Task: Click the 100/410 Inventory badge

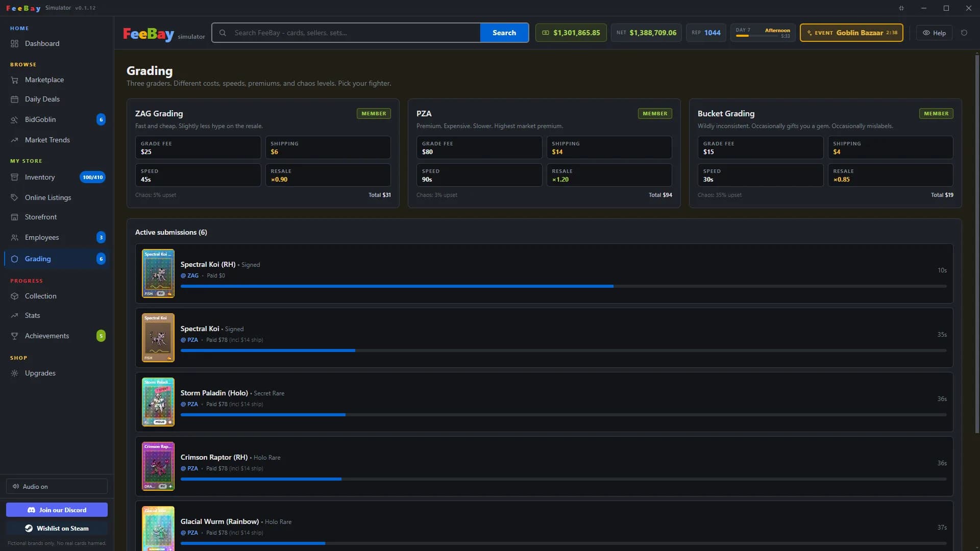Action: pyautogui.click(x=92, y=178)
